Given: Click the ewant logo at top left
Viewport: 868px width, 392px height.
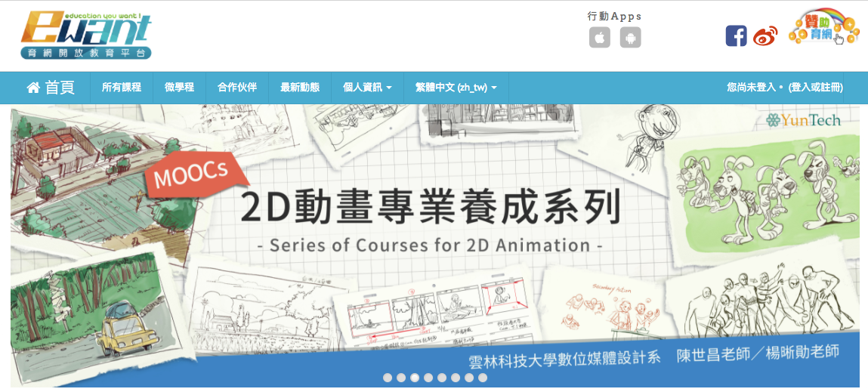Looking at the screenshot, I should pos(86,35).
